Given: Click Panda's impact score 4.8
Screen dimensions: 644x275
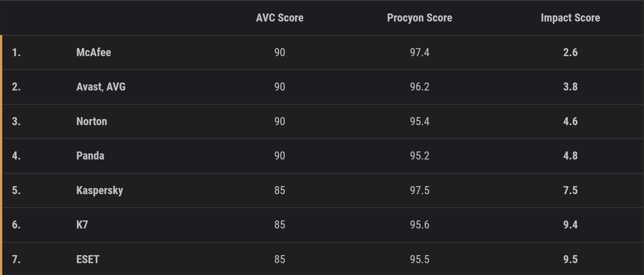Looking at the screenshot, I should point(570,156).
